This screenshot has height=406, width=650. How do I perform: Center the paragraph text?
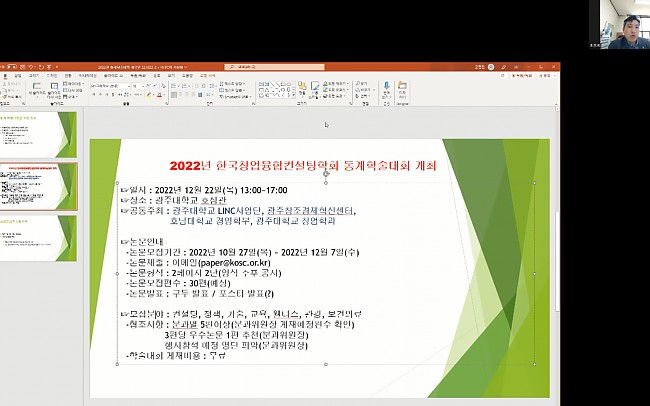pyautogui.click(x=180, y=95)
